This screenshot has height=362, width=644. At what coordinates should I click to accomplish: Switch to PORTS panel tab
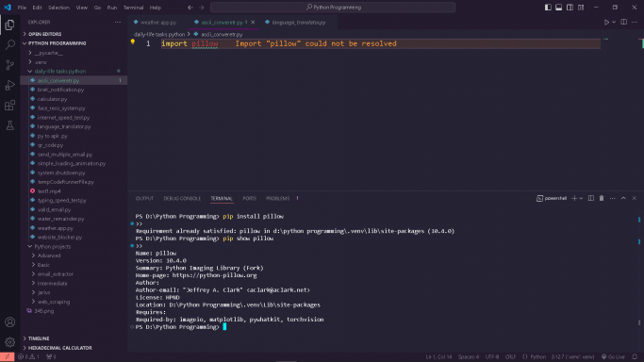(249, 198)
